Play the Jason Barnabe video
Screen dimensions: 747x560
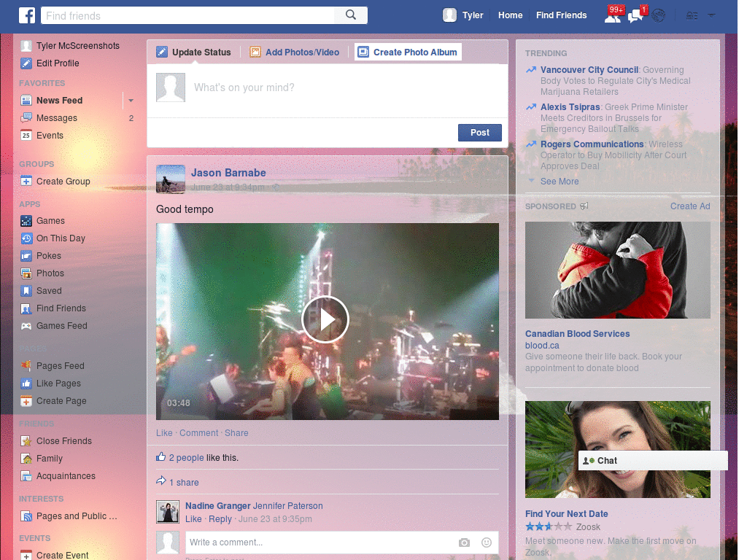(x=325, y=319)
